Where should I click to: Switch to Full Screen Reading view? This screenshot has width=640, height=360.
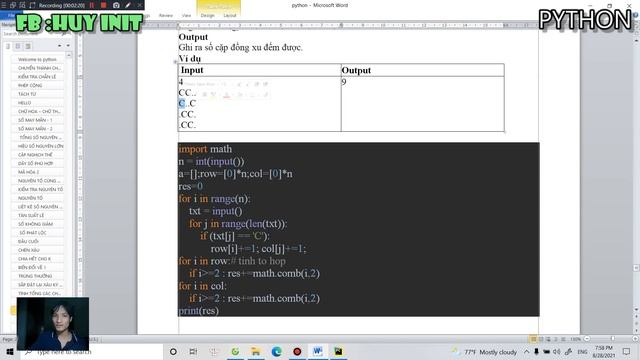[x=541, y=339]
